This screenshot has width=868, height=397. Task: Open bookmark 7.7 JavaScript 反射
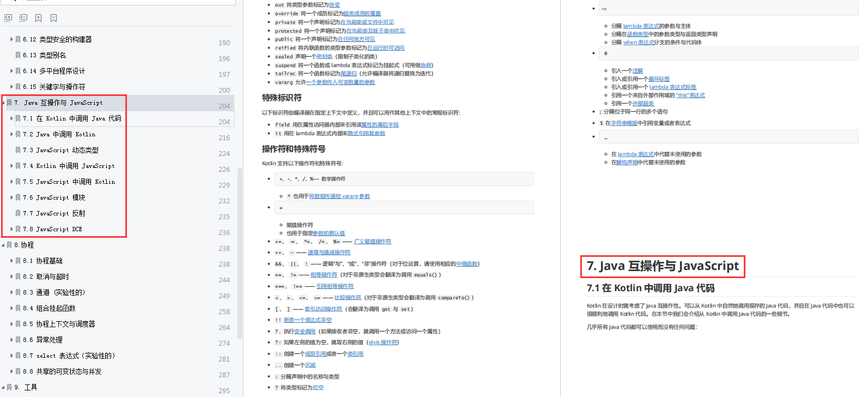[54, 213]
